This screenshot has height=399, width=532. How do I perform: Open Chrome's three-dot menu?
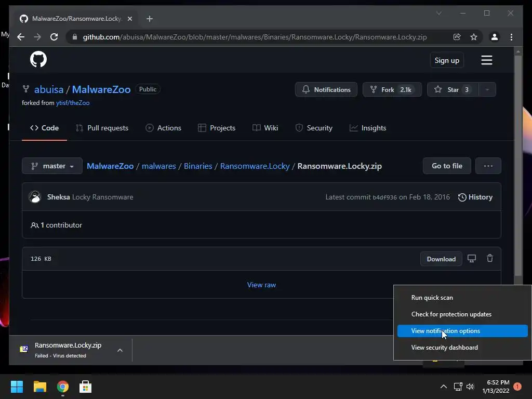(511, 37)
